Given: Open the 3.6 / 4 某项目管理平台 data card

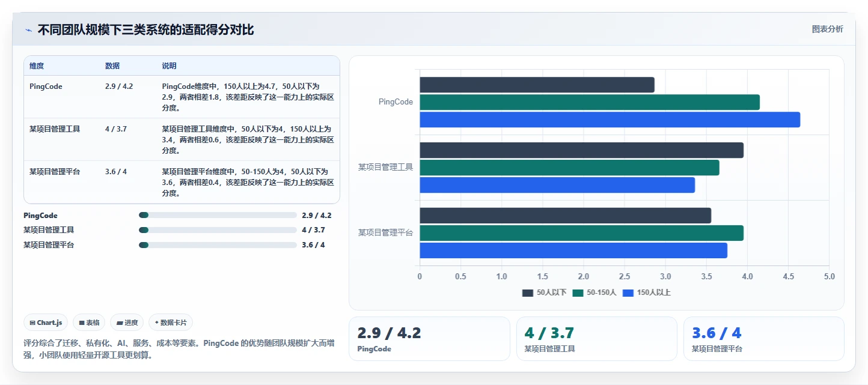Looking at the screenshot, I should pyautogui.click(x=763, y=339).
